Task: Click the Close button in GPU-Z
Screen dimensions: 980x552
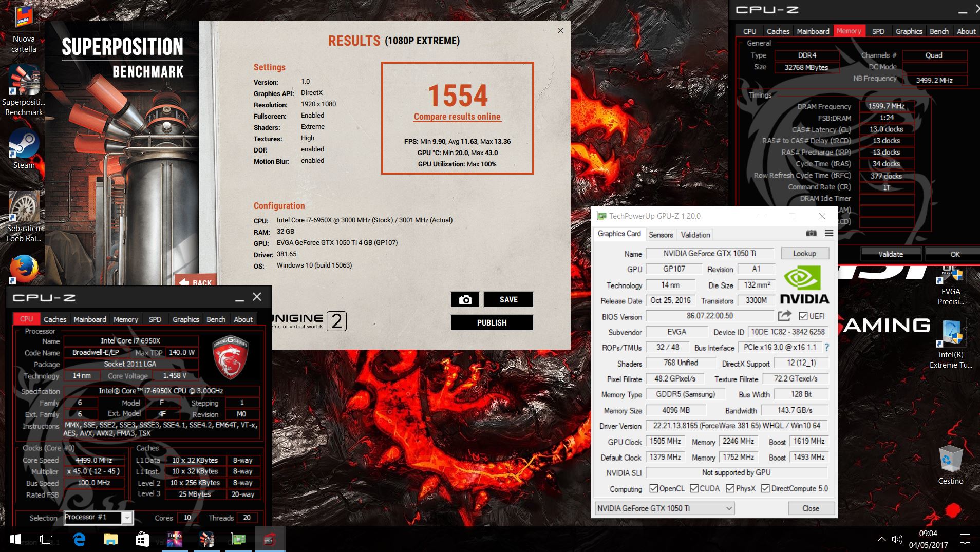Action: (811, 508)
